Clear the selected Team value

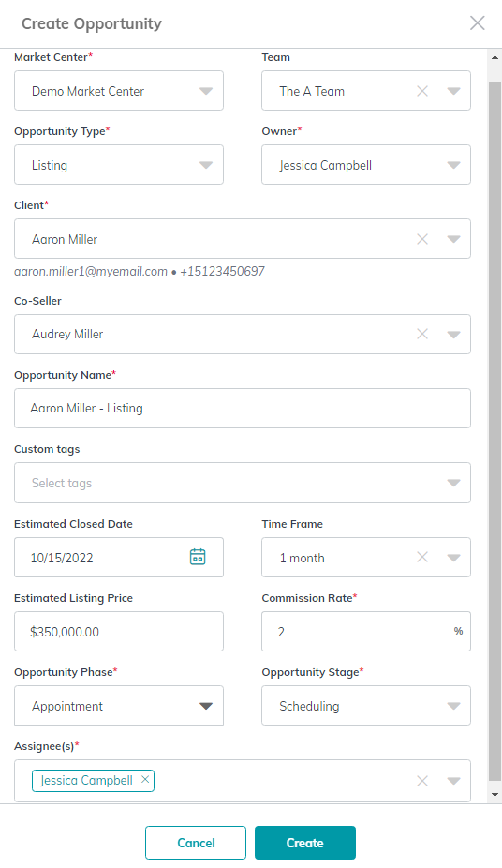point(422,91)
